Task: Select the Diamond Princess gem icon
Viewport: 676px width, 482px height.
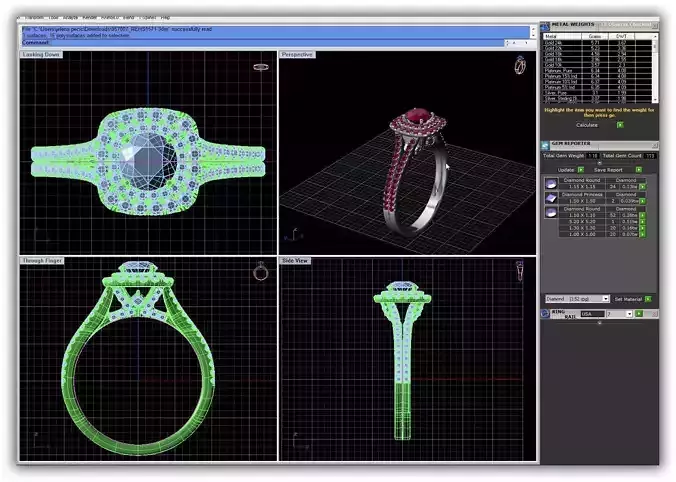Action: tap(551, 198)
